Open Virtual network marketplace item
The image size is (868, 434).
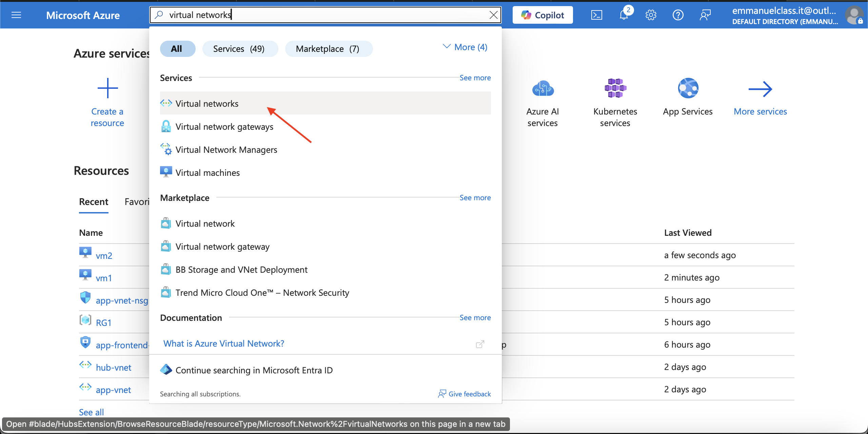pyautogui.click(x=325, y=223)
